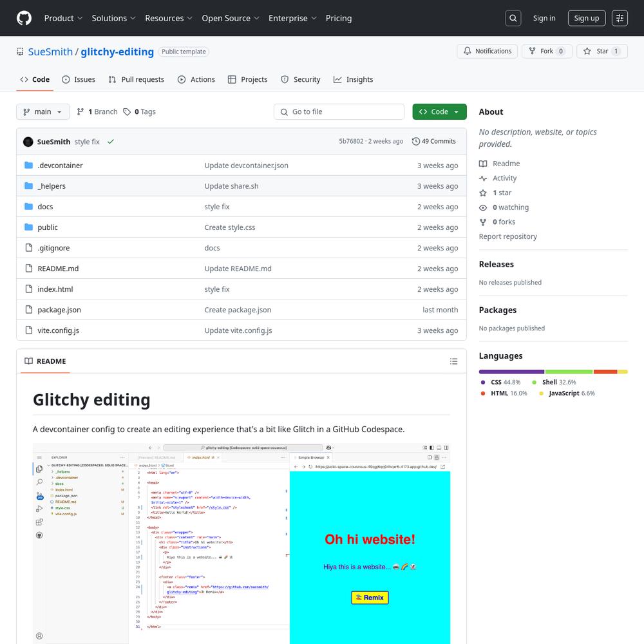This screenshot has height=644, width=644.
Task: Click Report repository
Action: [x=507, y=236]
